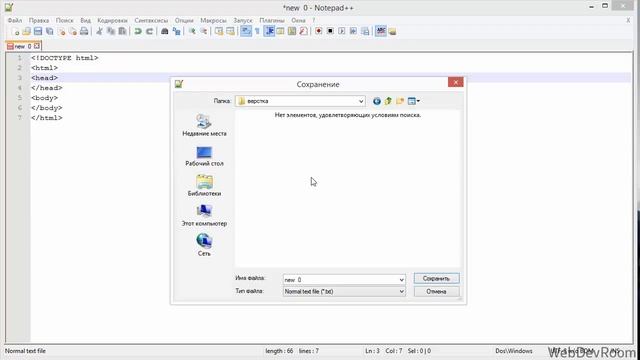Go to Недавние места in places bar
This screenshot has width=640, height=360.
click(204, 125)
